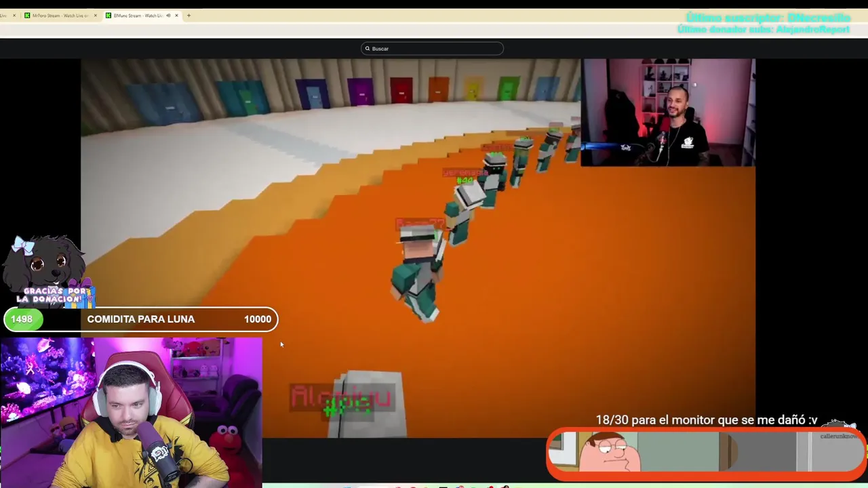Click the Último donador subs overlay text
The image size is (868, 488).
coord(763,29)
